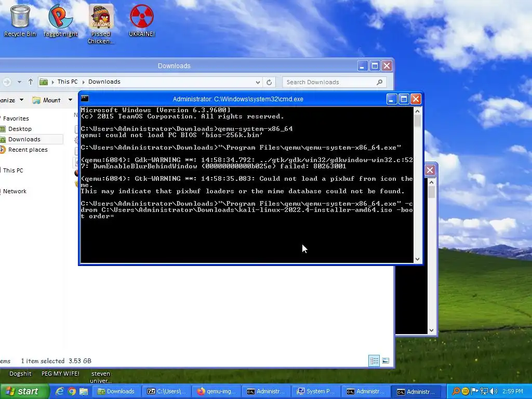Image resolution: width=532 pixels, height=399 pixels.
Task: Open recent locations dropdown beside forward arrow
Action: pyautogui.click(x=19, y=82)
